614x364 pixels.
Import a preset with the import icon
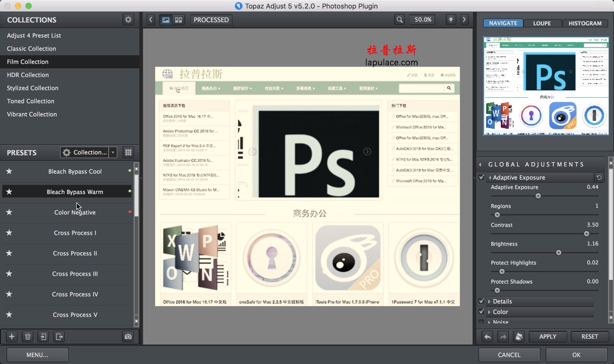click(43, 336)
